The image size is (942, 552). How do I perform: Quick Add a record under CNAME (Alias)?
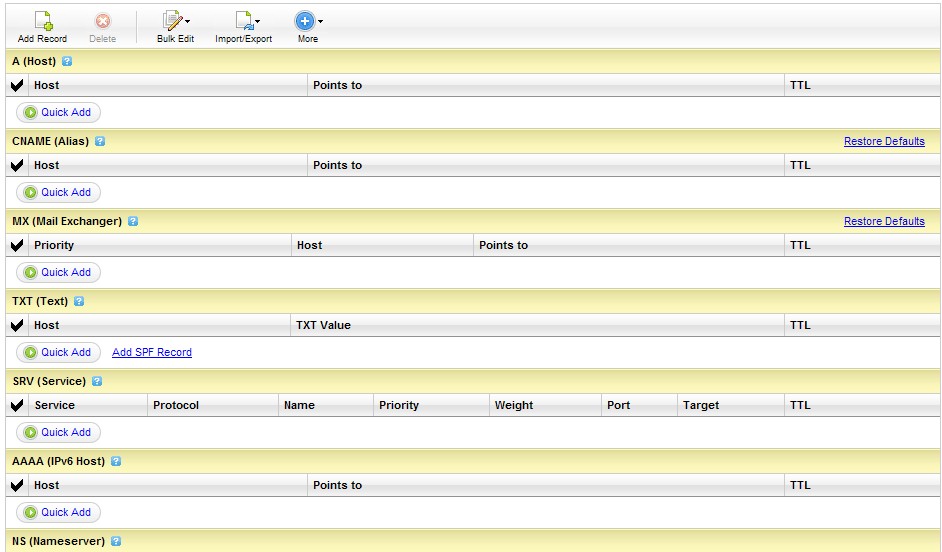coord(58,192)
